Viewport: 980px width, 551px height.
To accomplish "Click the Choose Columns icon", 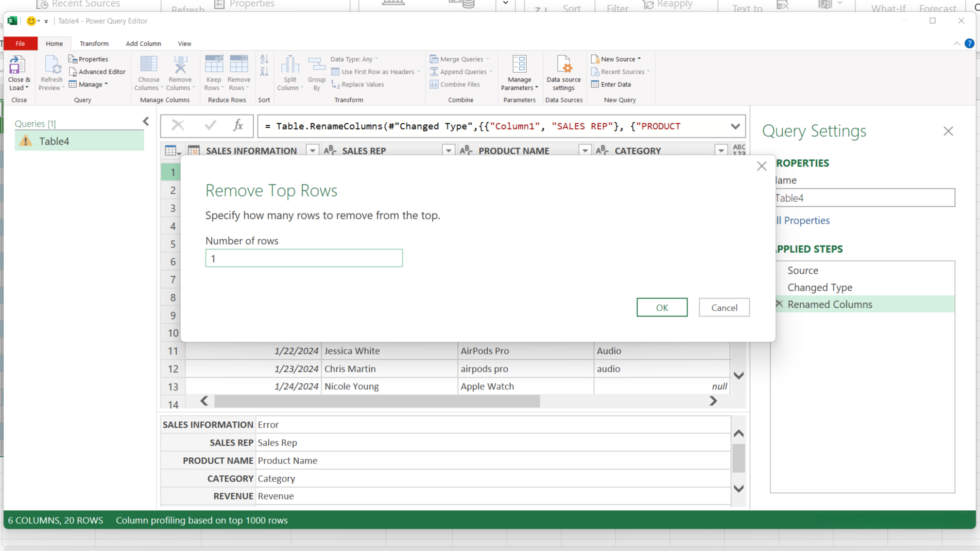I will (149, 65).
